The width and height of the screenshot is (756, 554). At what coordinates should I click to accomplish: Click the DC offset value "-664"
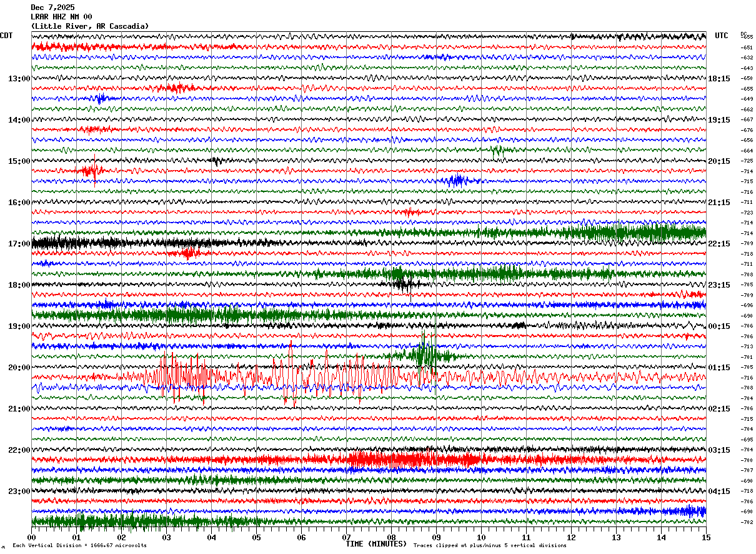(x=747, y=151)
